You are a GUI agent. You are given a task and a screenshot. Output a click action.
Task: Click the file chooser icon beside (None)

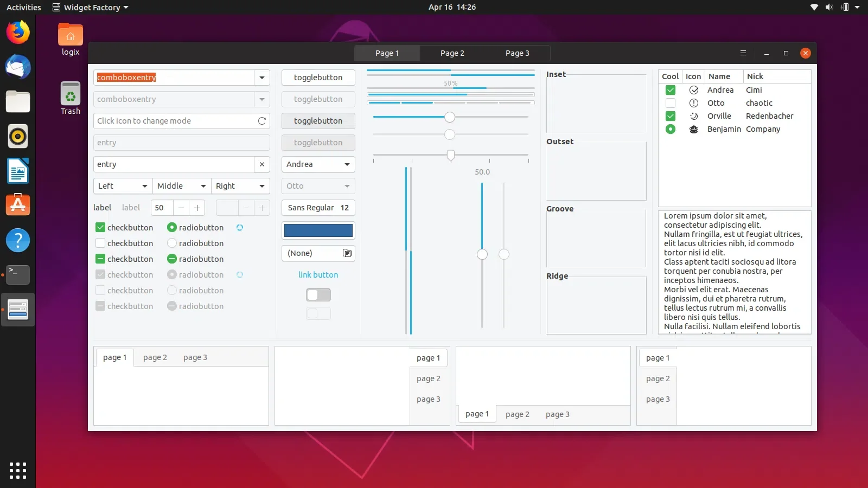click(347, 253)
